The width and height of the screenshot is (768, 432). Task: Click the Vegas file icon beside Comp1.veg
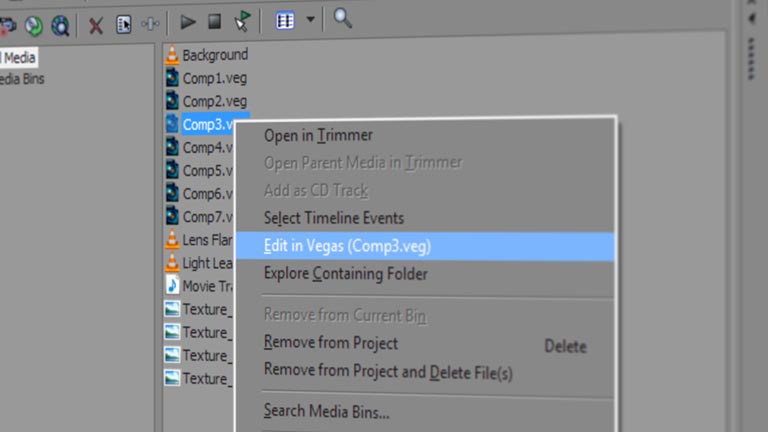pos(172,78)
